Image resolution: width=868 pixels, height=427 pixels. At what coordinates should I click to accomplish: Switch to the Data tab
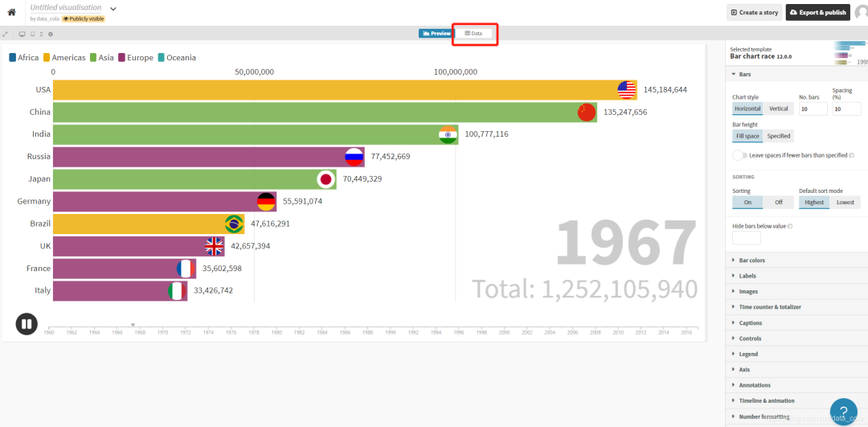[x=474, y=34]
